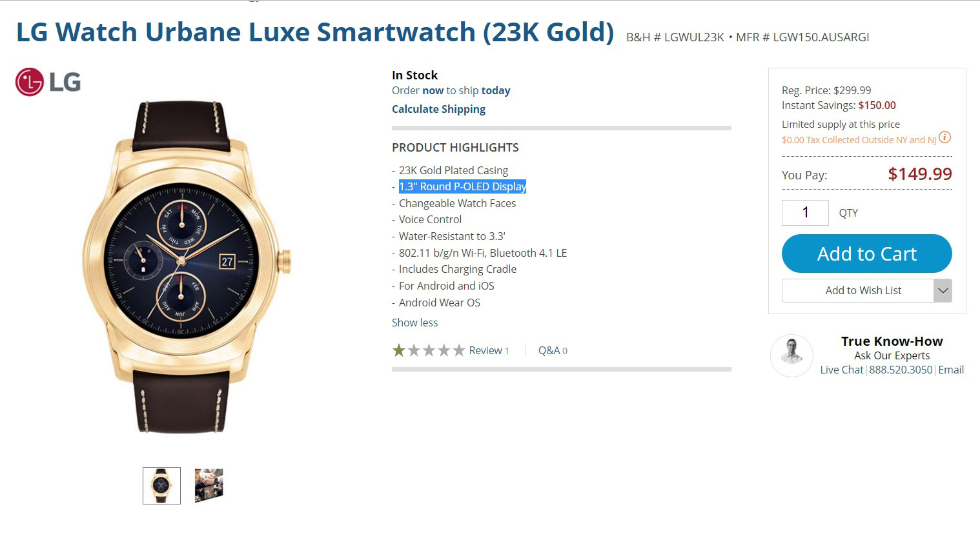Select the second product photo thumbnail
Screen dimensions: 980x538
click(209, 486)
